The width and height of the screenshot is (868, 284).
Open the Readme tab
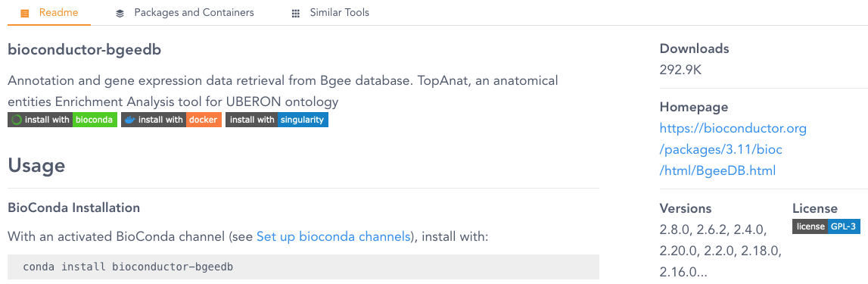point(49,13)
